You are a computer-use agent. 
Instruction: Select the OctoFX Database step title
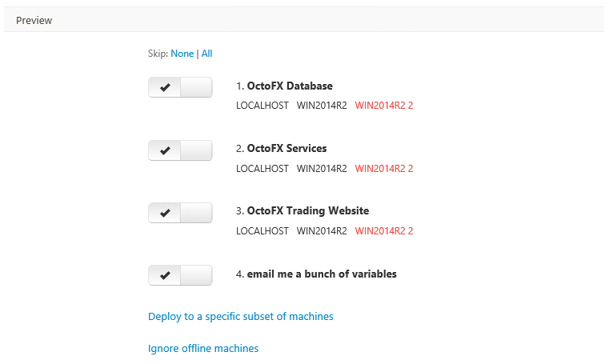pos(290,86)
